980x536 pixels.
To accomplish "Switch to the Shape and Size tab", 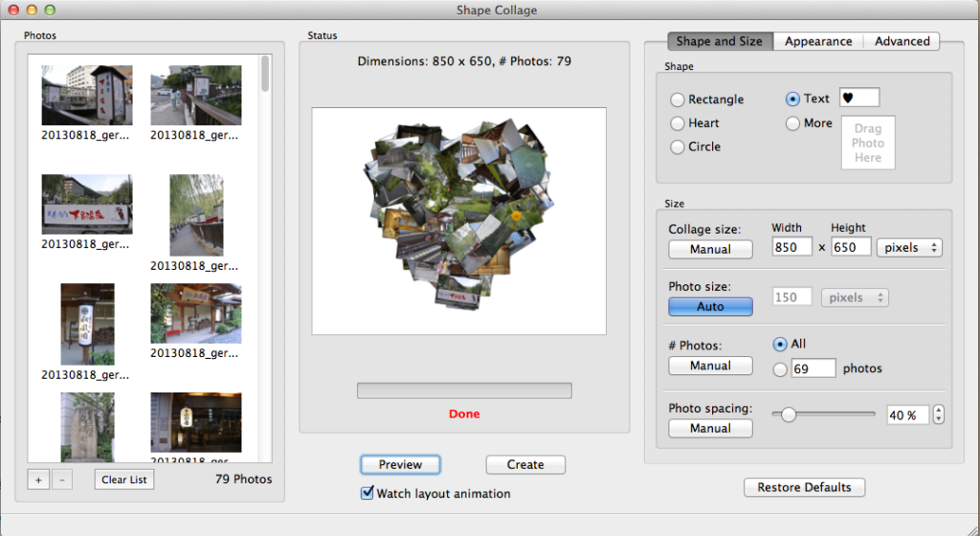I will (x=720, y=41).
